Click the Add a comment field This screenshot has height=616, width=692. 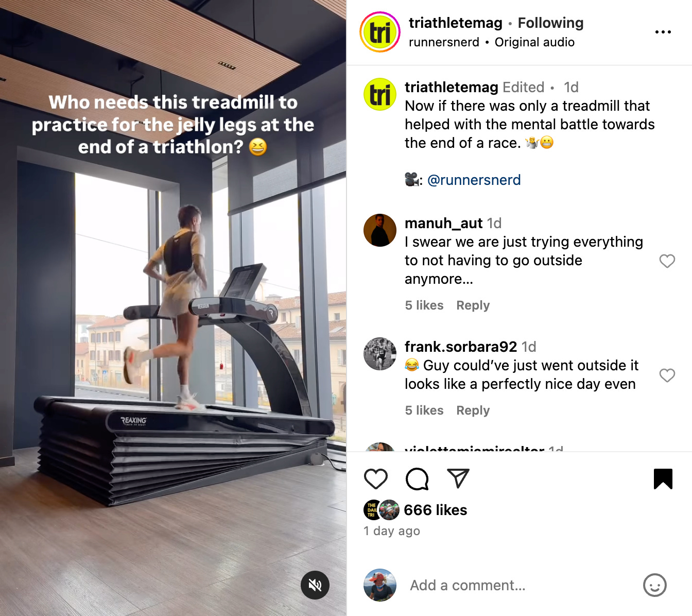click(x=520, y=585)
